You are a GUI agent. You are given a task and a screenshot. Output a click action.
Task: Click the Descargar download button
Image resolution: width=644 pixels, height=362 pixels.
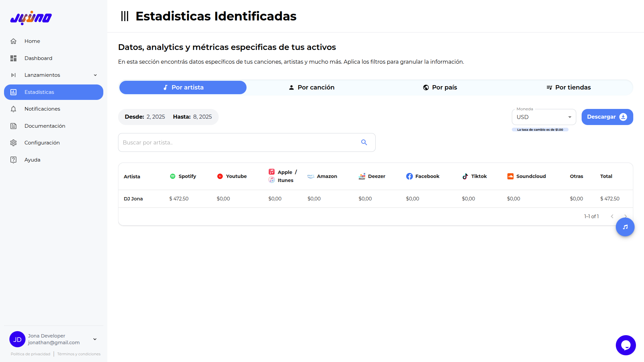click(x=607, y=117)
